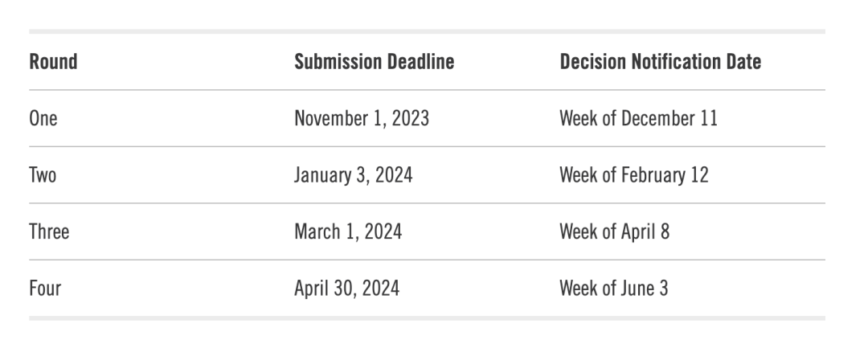Image resolution: width=868 pixels, height=348 pixels.
Task: Click the divider line below the header row
Action: click(427, 90)
